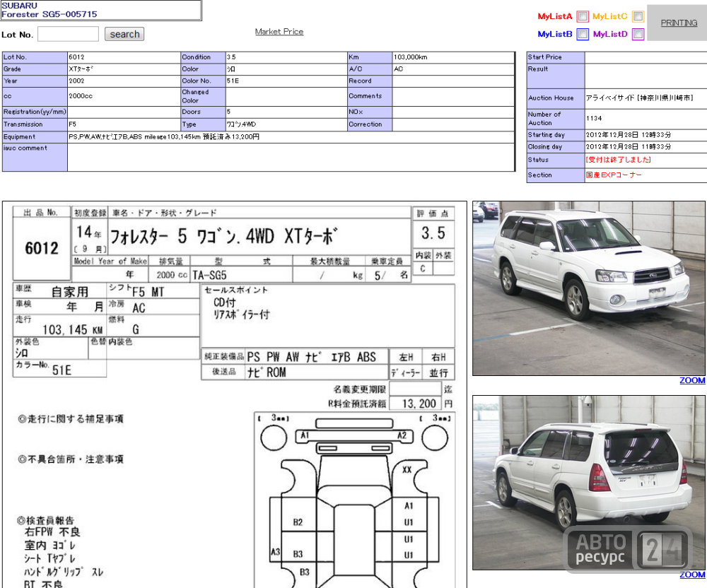707x588 pixels.
Task: Select the Color No. value 51E
Action: [233, 81]
